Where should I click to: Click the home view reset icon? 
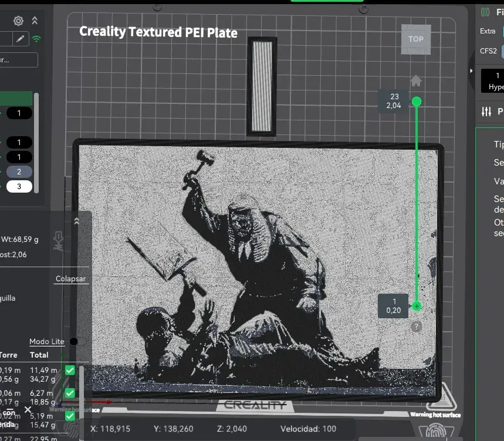click(x=416, y=80)
